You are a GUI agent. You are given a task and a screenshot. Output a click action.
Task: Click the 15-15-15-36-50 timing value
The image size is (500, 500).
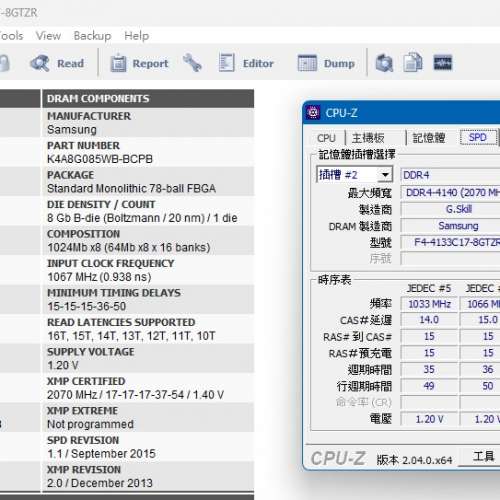coord(86,306)
